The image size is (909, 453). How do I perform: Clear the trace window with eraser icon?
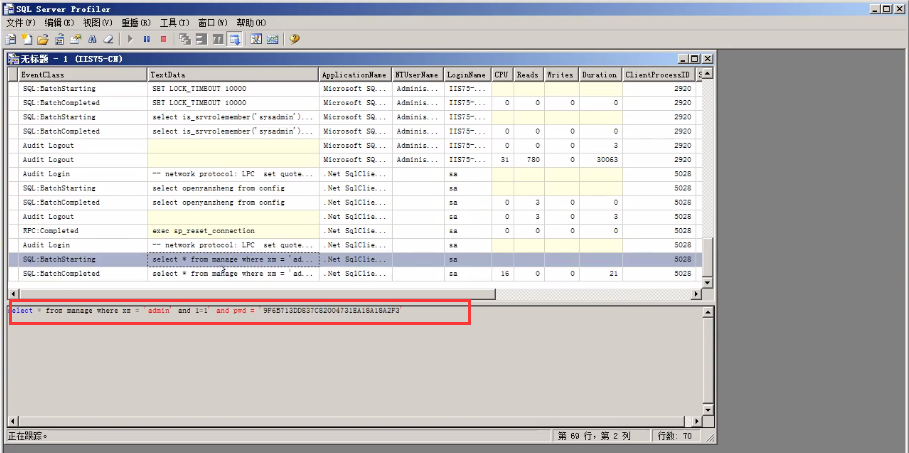(107, 39)
